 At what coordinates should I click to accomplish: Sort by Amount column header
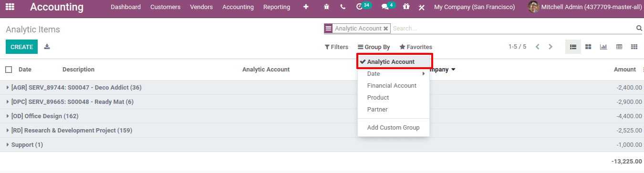coord(624,70)
